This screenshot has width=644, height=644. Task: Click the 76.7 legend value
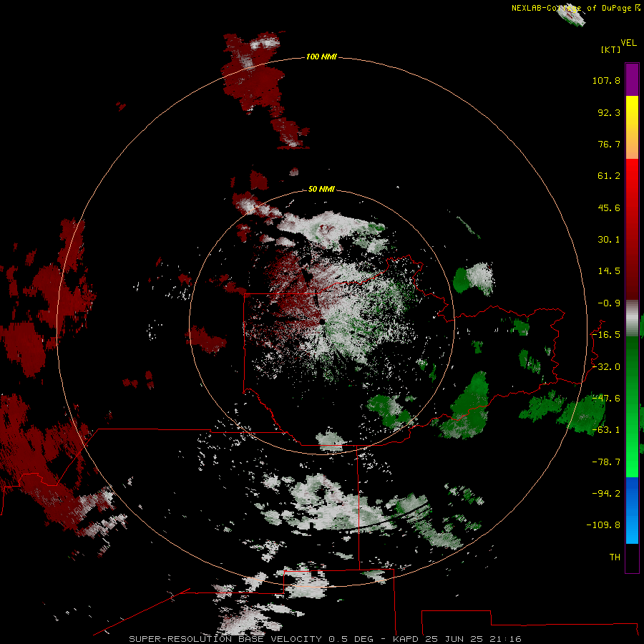[609, 144]
